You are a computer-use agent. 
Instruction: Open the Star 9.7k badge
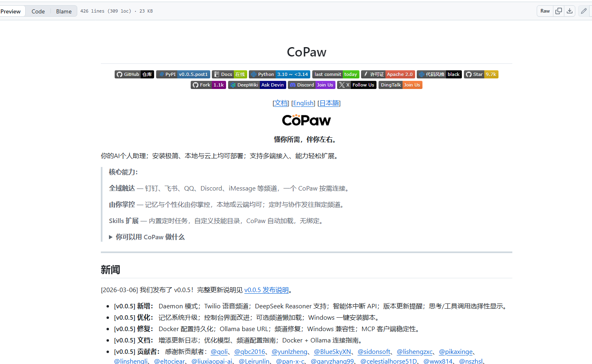(481, 74)
